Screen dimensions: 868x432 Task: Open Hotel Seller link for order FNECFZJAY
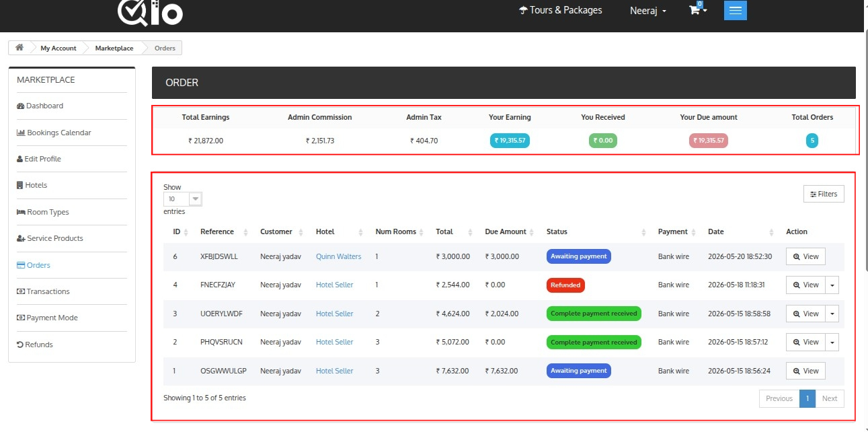(x=334, y=285)
